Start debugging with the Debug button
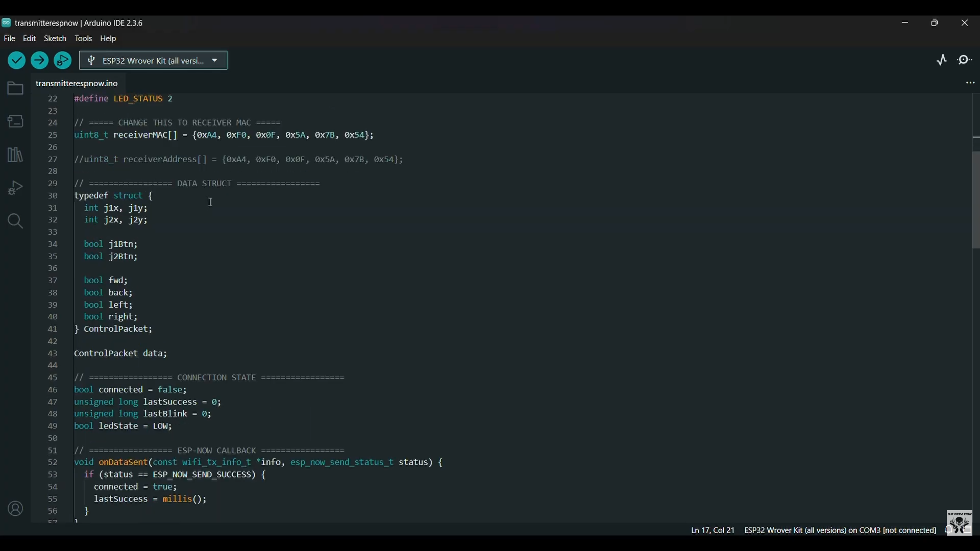The image size is (980, 551). (x=63, y=61)
